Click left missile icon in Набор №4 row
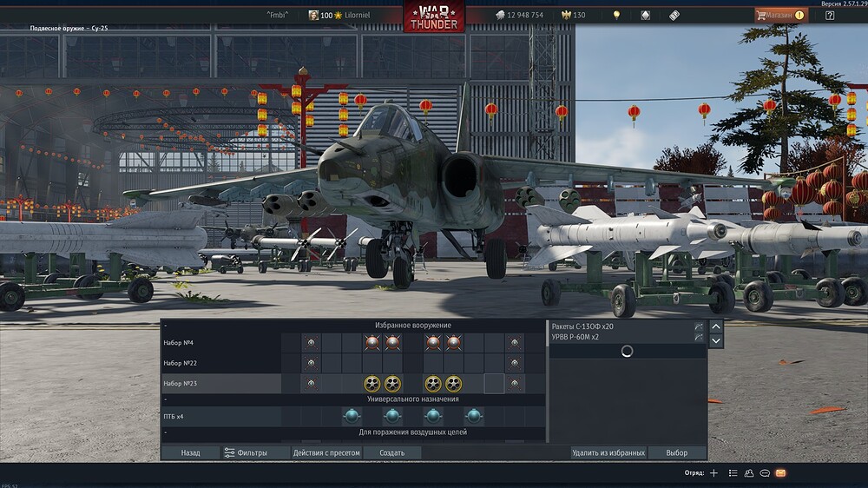 [311, 343]
